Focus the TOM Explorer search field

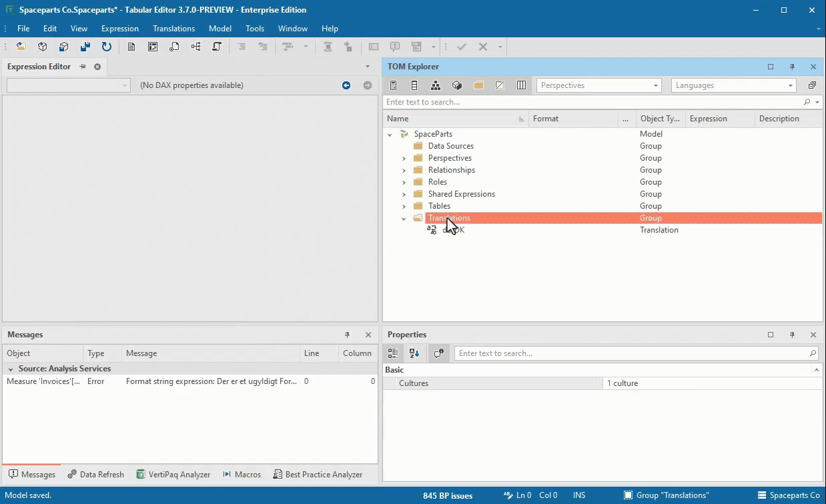[x=593, y=102]
